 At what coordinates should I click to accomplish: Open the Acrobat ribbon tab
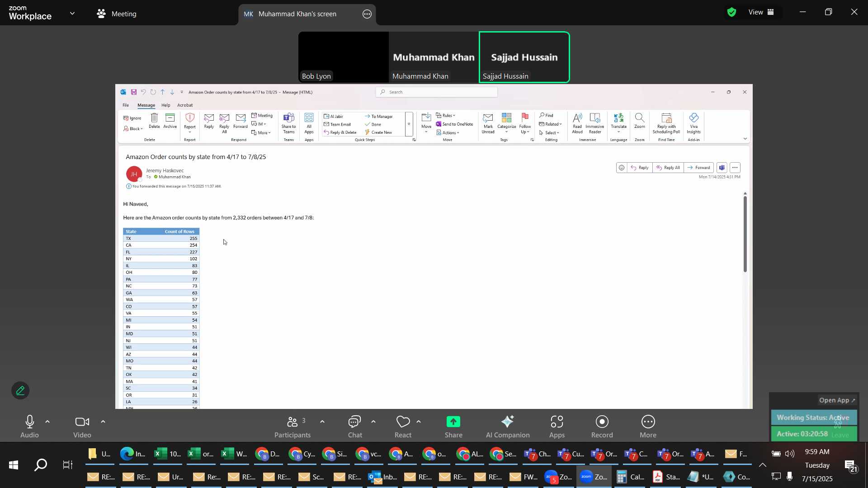point(185,105)
